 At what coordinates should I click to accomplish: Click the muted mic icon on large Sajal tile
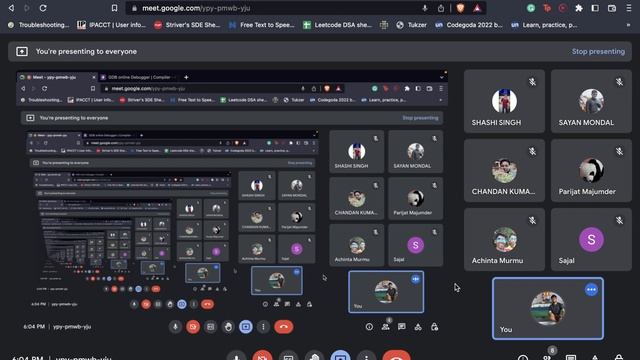coord(619,220)
